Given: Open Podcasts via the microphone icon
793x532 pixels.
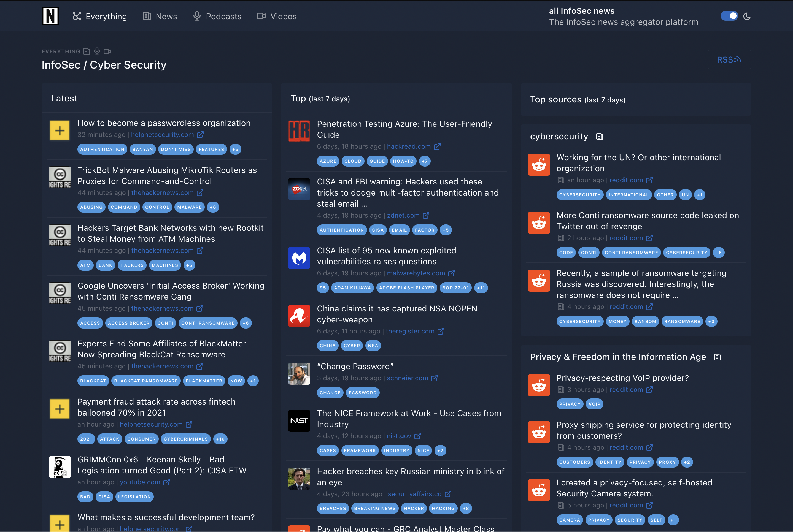Looking at the screenshot, I should [196, 16].
